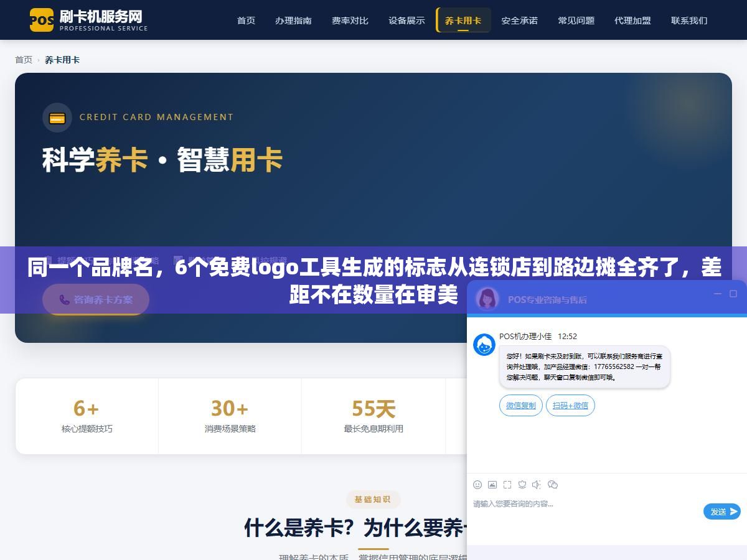Click the 咨询养卡方案 button
This screenshot has height=560, width=747.
pos(96,299)
